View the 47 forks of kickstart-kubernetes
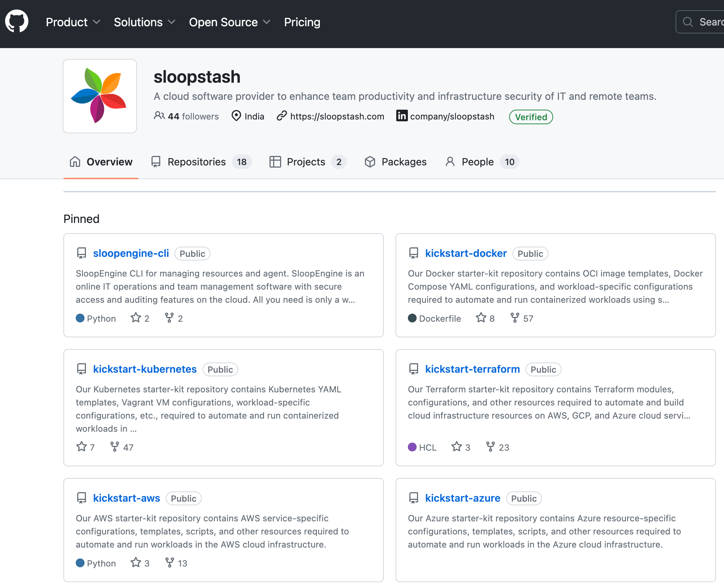The image size is (724, 588). coord(122,447)
